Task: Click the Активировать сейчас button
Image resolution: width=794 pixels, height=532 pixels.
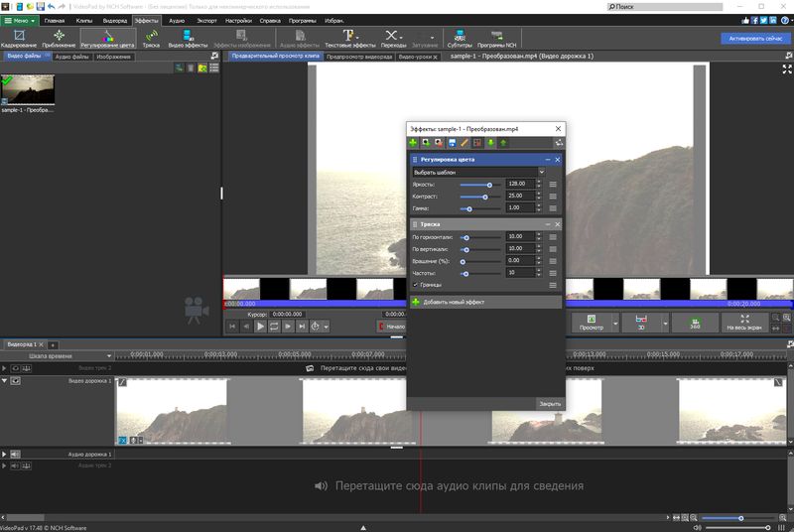Action: tap(754, 38)
